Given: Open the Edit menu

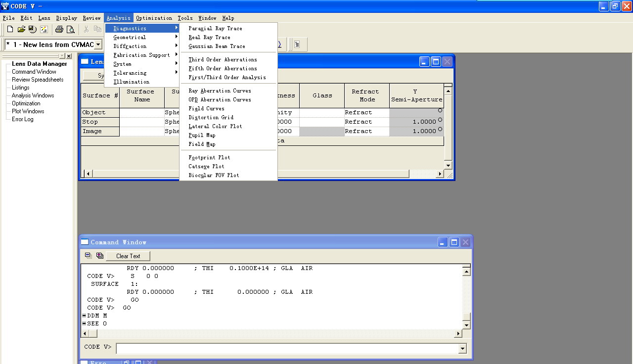Looking at the screenshot, I should (26, 18).
